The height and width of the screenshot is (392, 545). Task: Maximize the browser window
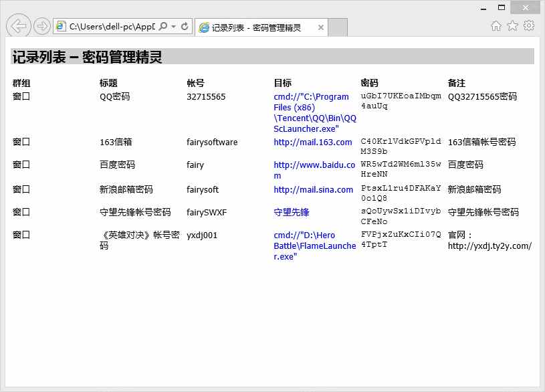pyautogui.click(x=502, y=7)
